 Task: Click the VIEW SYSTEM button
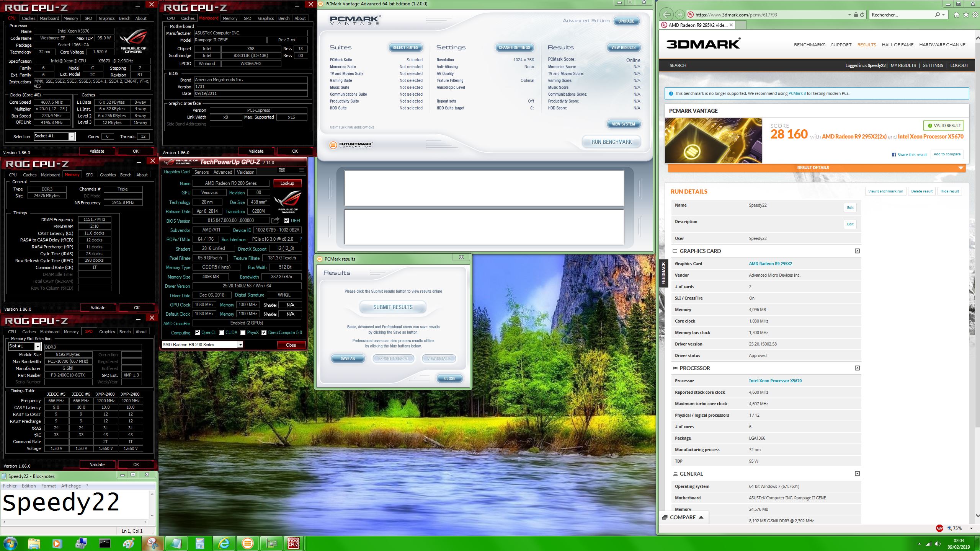coord(623,124)
